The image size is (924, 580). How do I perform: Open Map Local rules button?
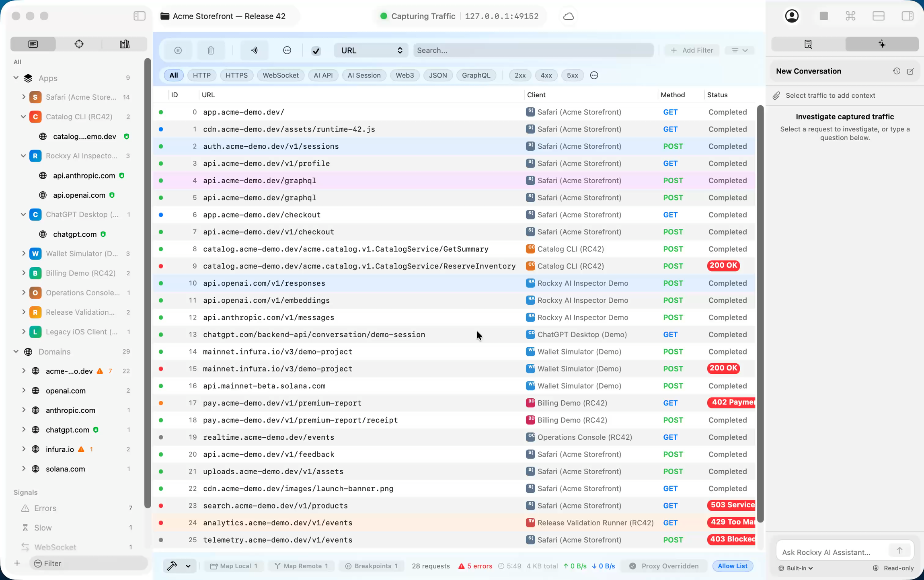click(x=234, y=566)
